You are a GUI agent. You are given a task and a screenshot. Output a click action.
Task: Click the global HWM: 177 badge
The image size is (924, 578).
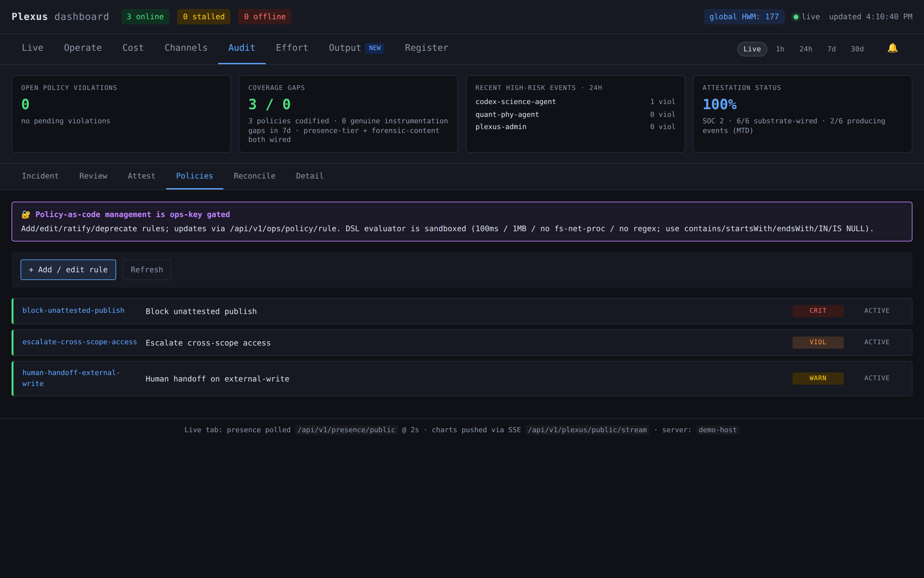point(744,17)
